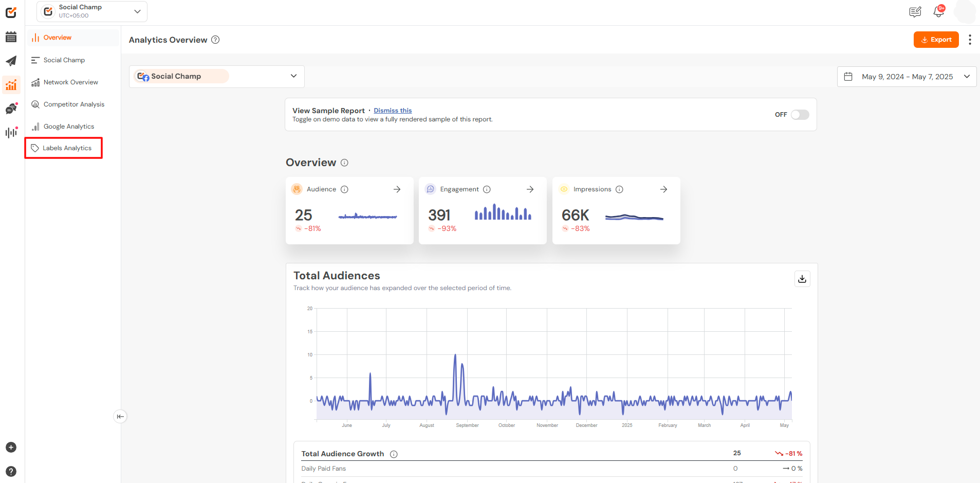This screenshot has height=483, width=980.
Task: Open the profile avatar circle
Action: point(965,12)
